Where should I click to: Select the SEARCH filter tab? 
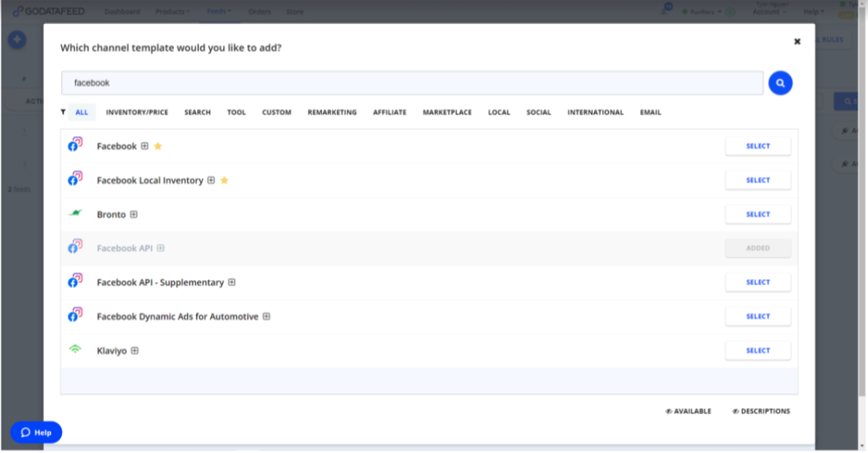click(x=198, y=113)
